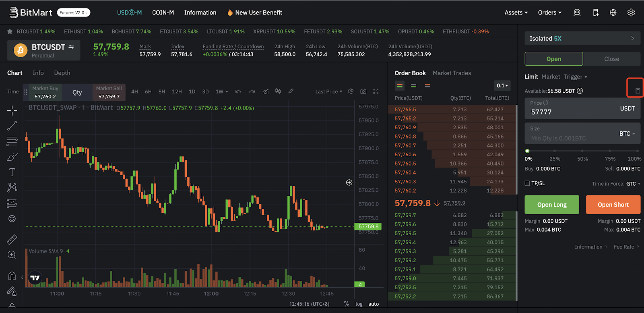
Task: Open the forecasting and measurement tools
Action: [12, 203]
